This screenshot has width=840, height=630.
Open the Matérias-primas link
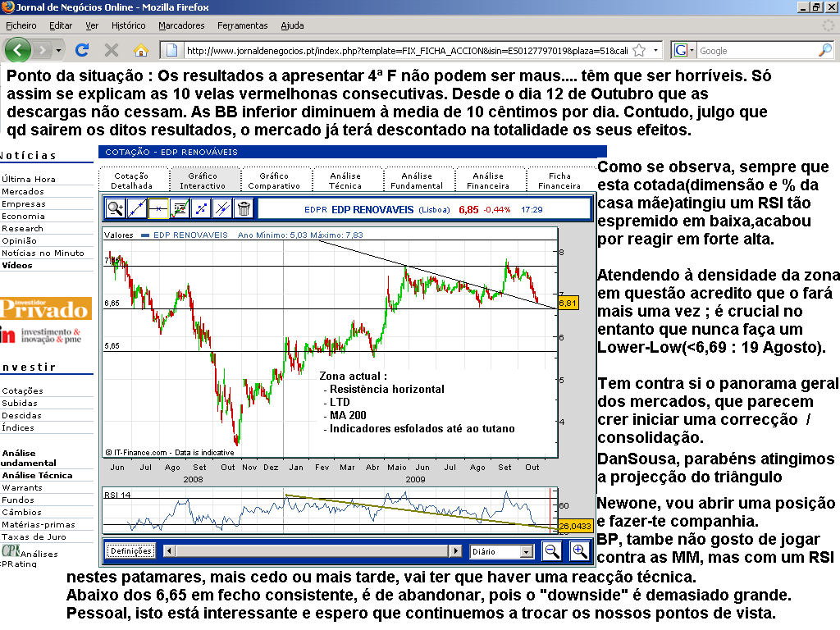tap(39, 524)
